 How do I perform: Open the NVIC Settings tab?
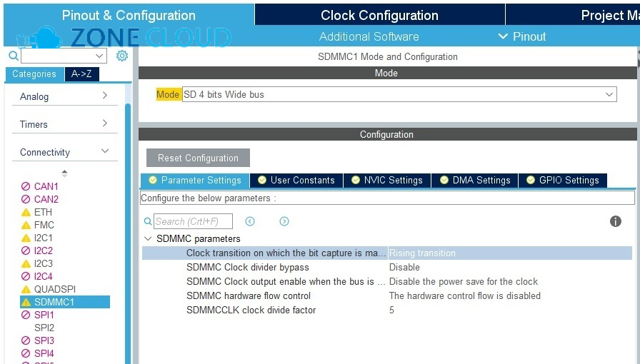[x=386, y=180]
